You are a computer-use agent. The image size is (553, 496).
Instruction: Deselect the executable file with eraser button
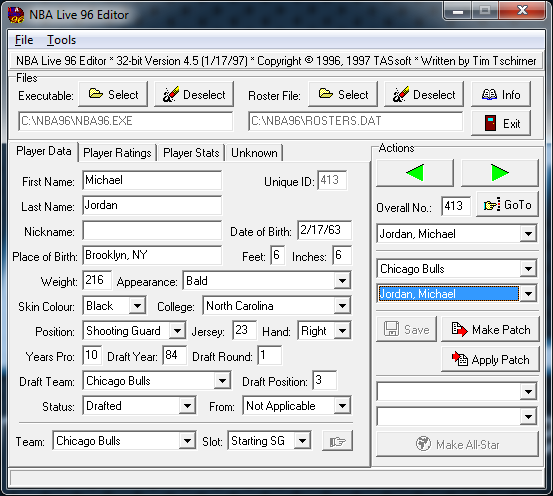[x=194, y=94]
